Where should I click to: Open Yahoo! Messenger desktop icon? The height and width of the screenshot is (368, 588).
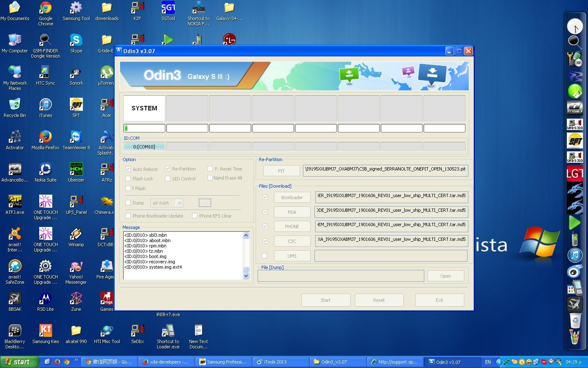(x=76, y=272)
